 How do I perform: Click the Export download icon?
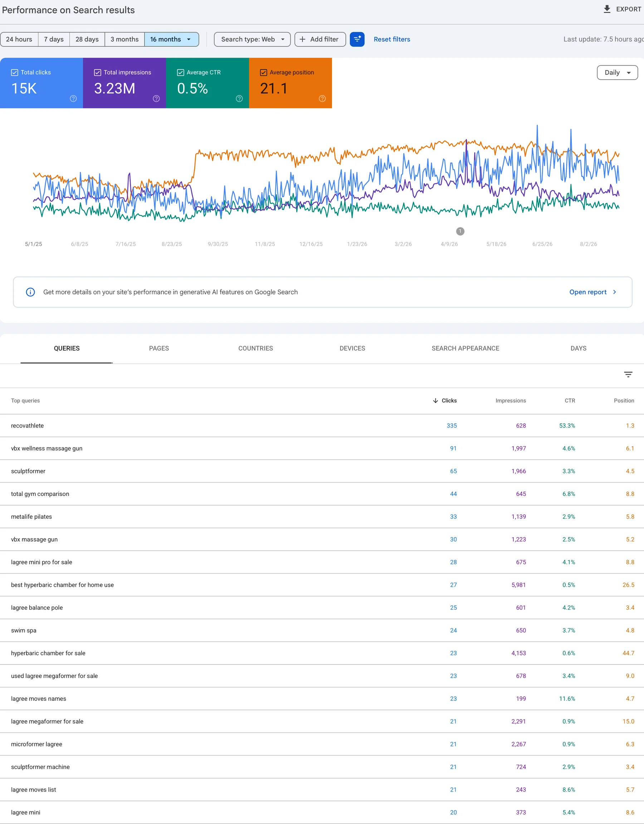[x=607, y=9]
